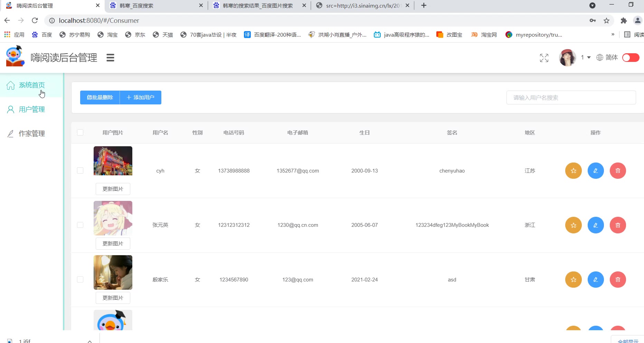Check the checkbox for user cyh
Screen dimensions: 644x343
coord(80,170)
